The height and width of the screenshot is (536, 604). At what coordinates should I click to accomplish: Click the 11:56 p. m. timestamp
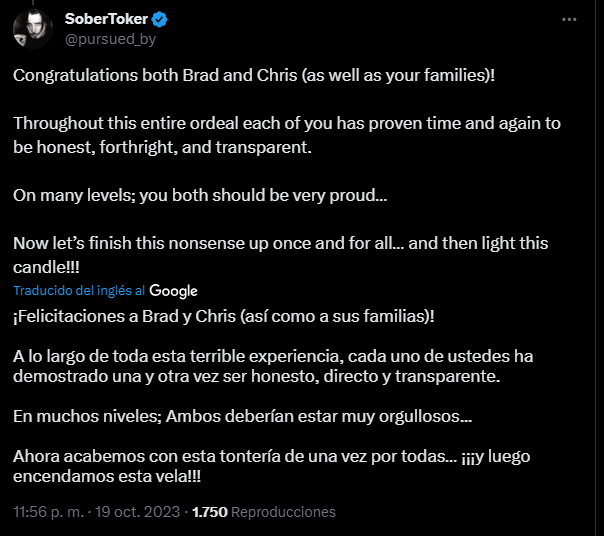pyautogui.click(x=50, y=511)
